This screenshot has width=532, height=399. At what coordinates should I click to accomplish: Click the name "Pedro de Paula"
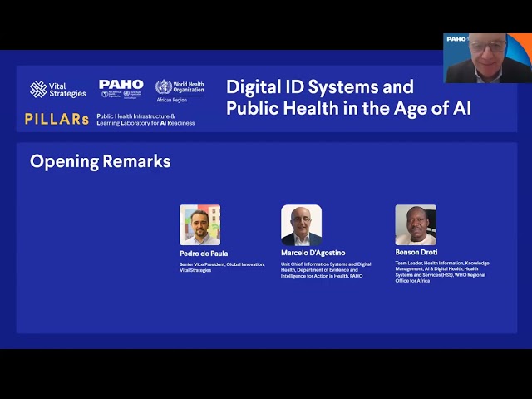[x=204, y=254]
